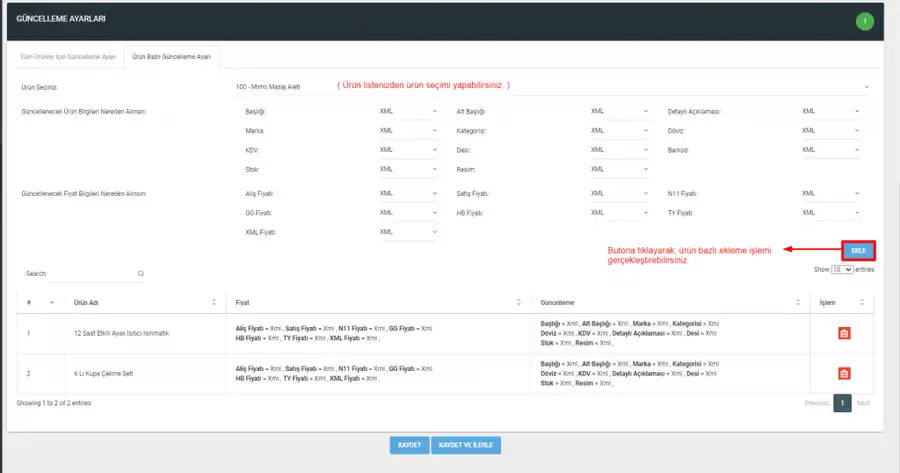Open the Kategorisi source dropdown
Screen dimensions: 900x473
[619, 131]
